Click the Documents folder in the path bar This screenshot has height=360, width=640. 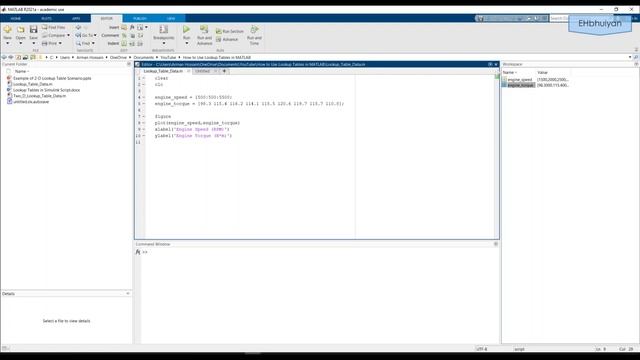(144, 58)
